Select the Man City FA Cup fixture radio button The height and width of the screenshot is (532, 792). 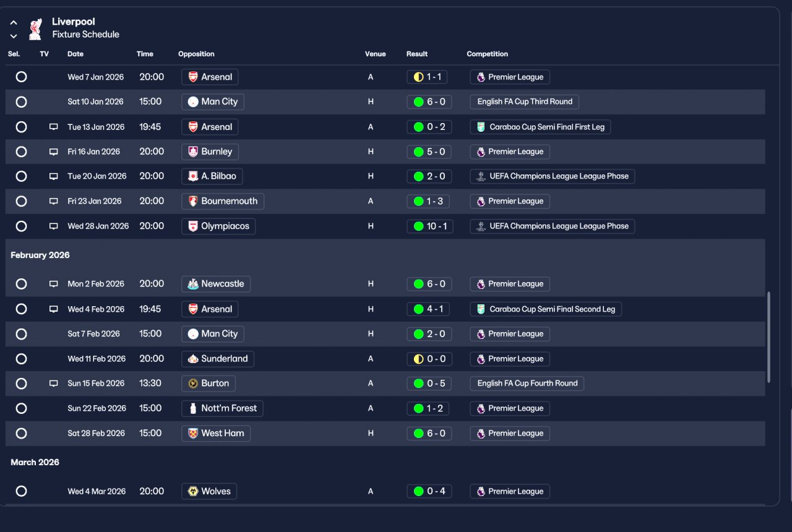tap(21, 102)
